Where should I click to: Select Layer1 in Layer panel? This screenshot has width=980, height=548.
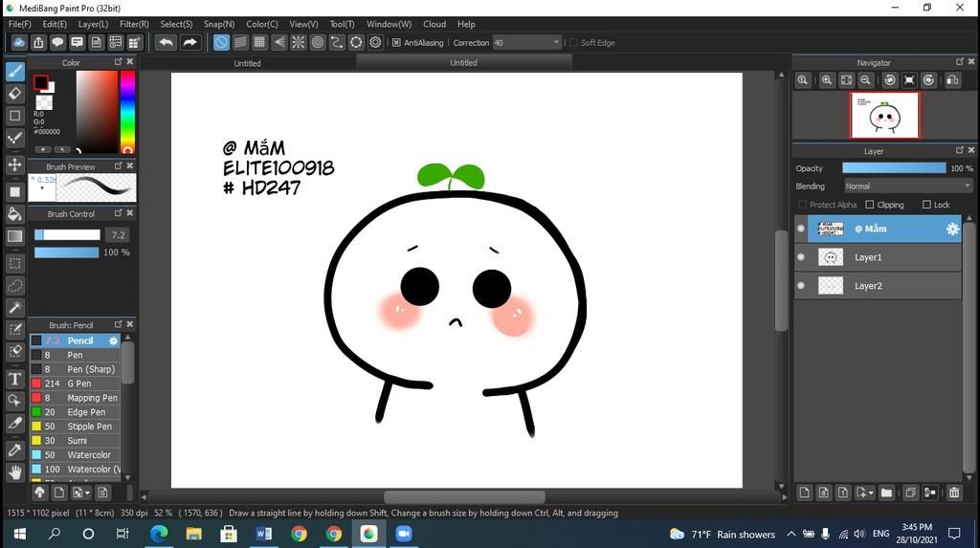coord(878,257)
